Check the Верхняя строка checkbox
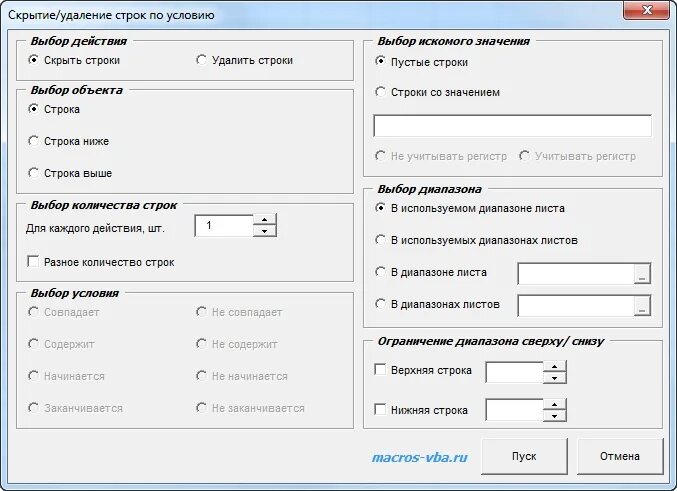Screen dimensions: 677x491 point(380,370)
